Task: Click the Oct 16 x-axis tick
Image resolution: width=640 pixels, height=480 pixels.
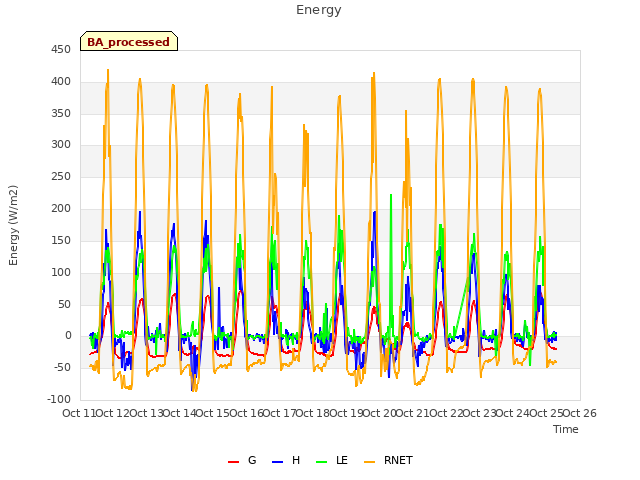Action: tap(246, 413)
